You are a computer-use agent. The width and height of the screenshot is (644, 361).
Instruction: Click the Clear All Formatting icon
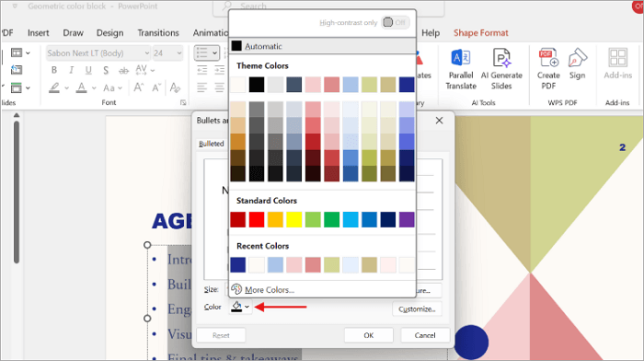[x=175, y=87]
